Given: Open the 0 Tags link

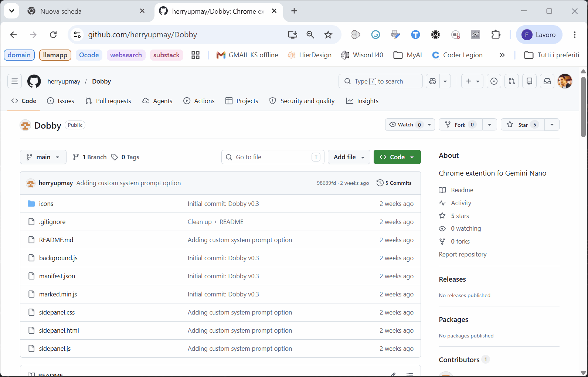Looking at the screenshot, I should [125, 157].
